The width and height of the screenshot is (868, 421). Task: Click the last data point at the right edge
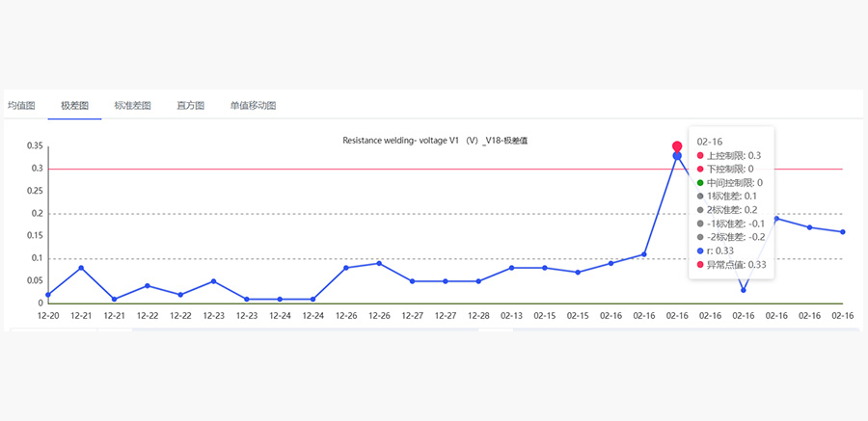[843, 232]
